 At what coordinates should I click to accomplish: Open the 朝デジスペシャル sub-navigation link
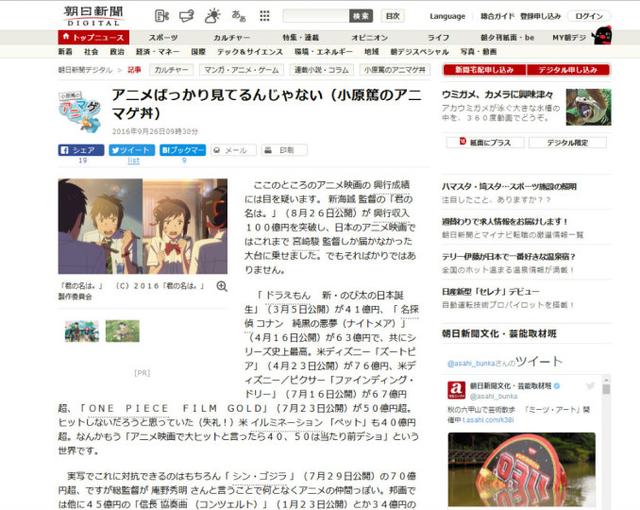point(420,52)
